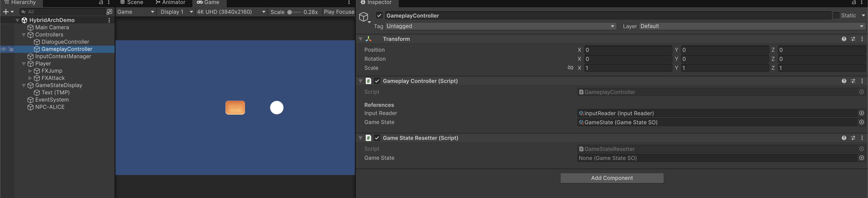Image resolution: width=868 pixels, height=198 pixels.
Task: Click the Add Component button
Action: 612,178
